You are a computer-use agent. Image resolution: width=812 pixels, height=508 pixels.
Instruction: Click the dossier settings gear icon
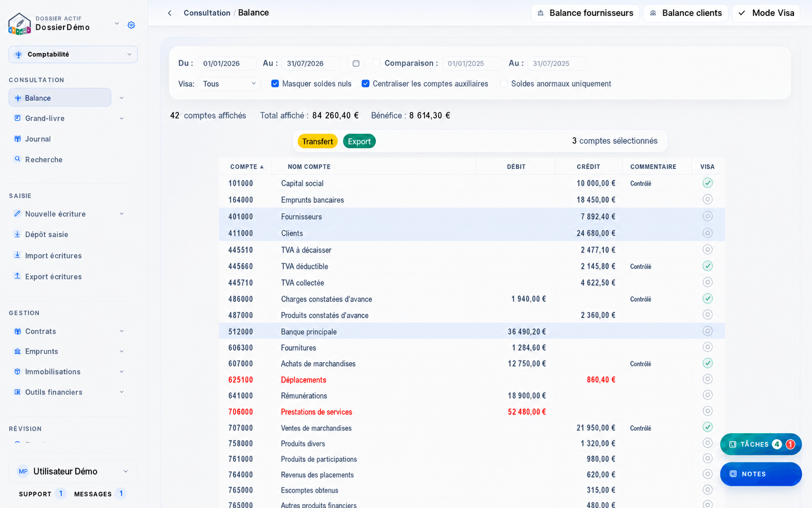(x=132, y=25)
